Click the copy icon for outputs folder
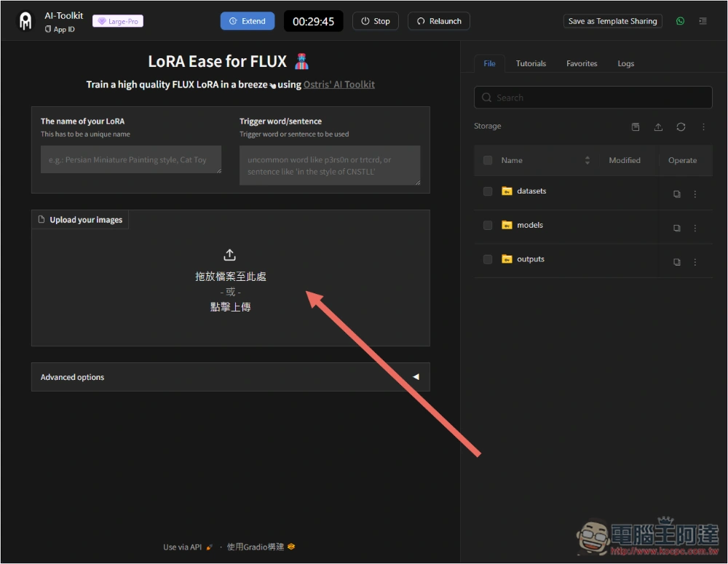The height and width of the screenshot is (564, 728). (x=676, y=262)
